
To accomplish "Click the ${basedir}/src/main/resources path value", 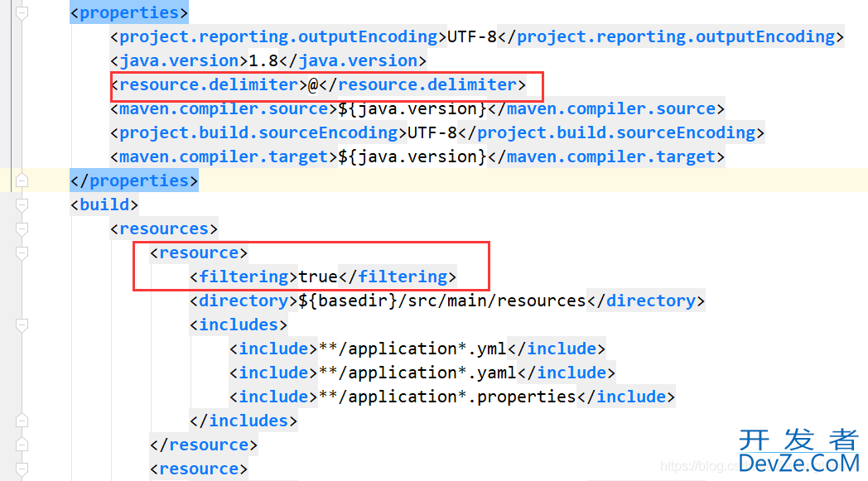I will click(x=442, y=301).
